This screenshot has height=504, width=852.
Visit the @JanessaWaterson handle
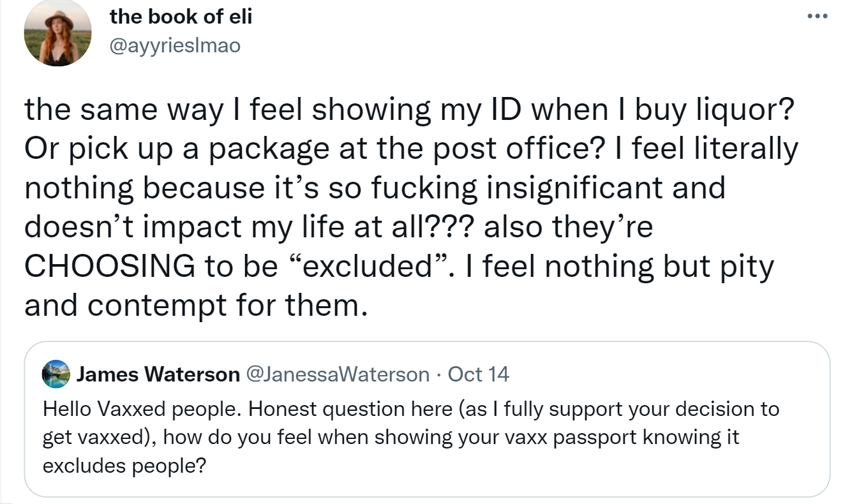pos(338,374)
